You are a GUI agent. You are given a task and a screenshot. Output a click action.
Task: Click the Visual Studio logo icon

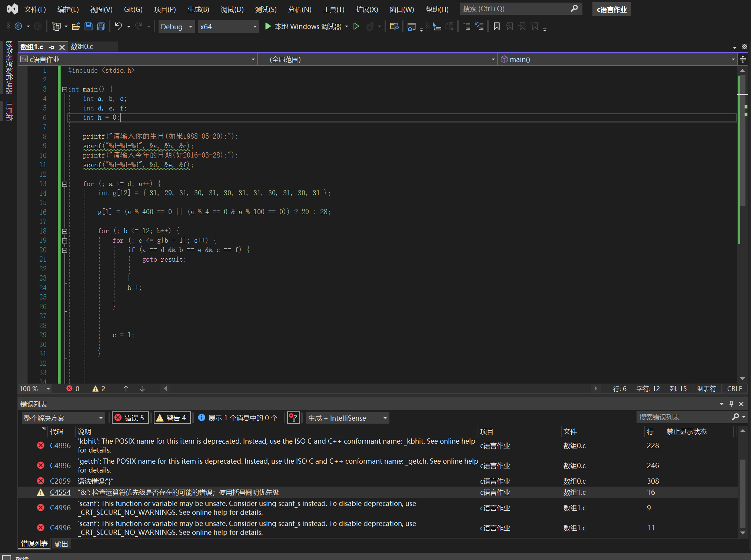tap(12, 9)
